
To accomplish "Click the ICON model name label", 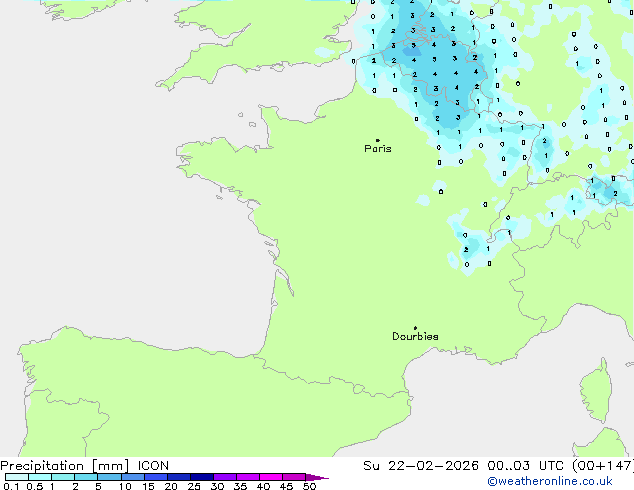I will (153, 466).
